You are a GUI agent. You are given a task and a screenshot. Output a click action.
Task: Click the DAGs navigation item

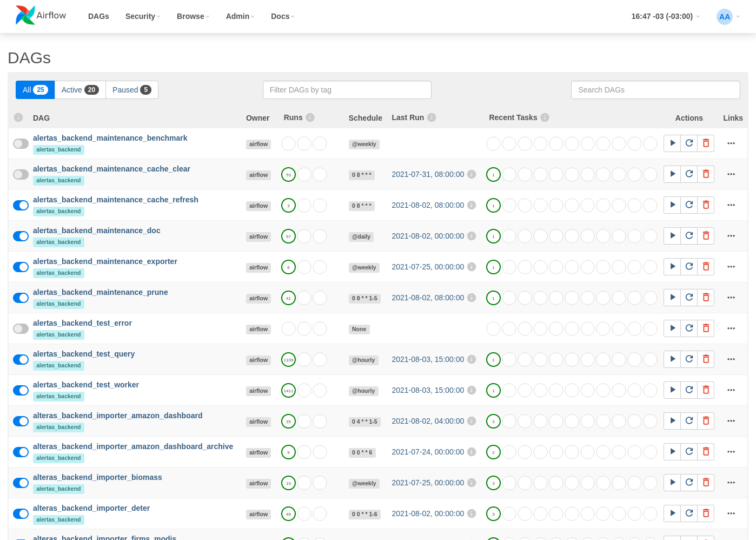click(x=98, y=16)
